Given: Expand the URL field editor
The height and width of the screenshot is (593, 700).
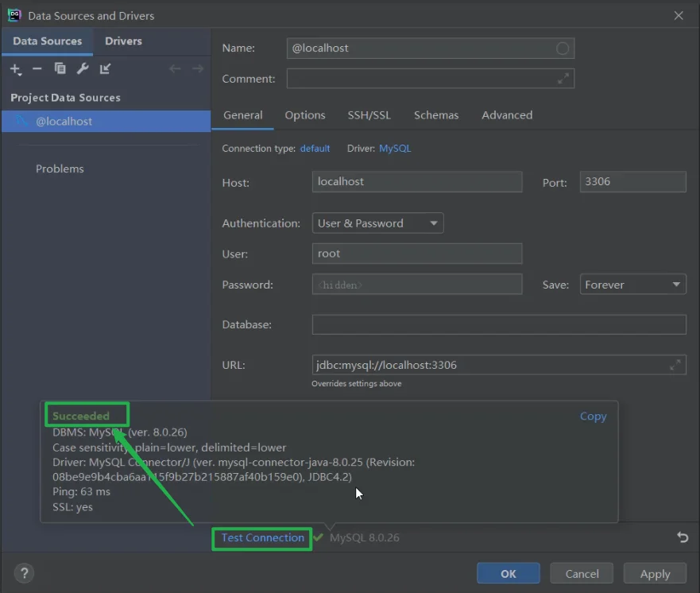Looking at the screenshot, I should point(675,365).
